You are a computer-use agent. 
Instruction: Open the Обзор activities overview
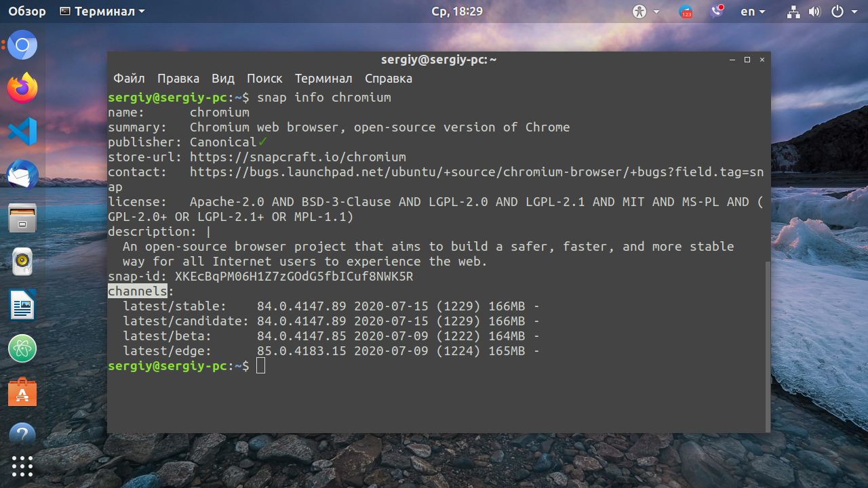27,12
